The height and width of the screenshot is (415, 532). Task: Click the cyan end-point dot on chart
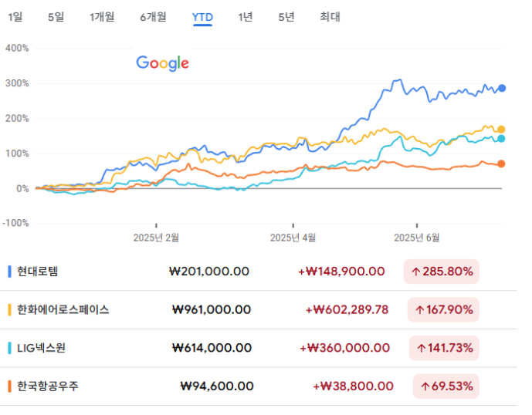(x=501, y=139)
